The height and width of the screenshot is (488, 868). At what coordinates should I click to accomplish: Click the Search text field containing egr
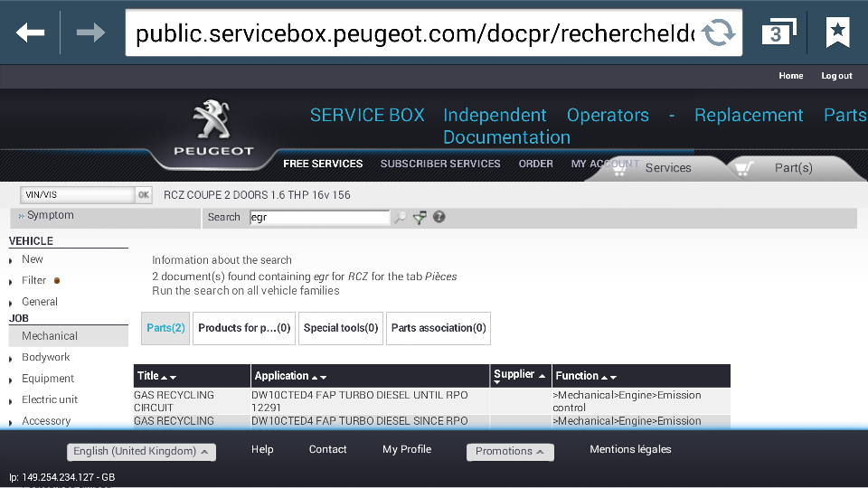(319, 218)
